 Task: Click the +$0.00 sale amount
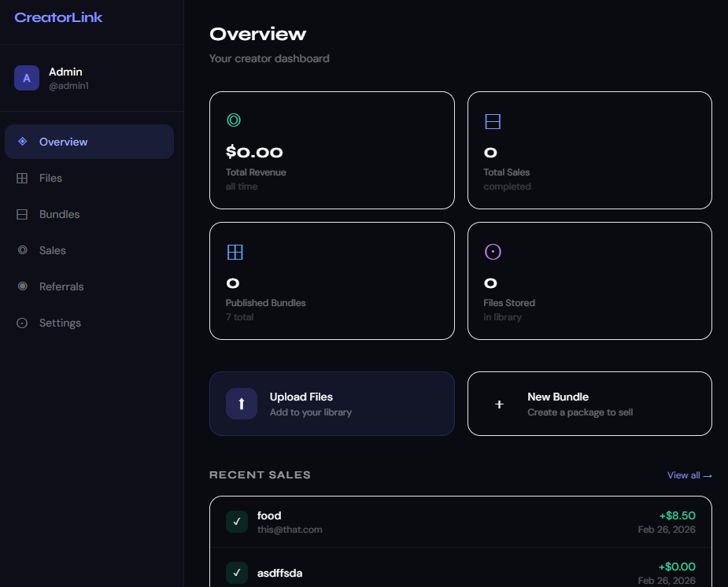pos(677,567)
